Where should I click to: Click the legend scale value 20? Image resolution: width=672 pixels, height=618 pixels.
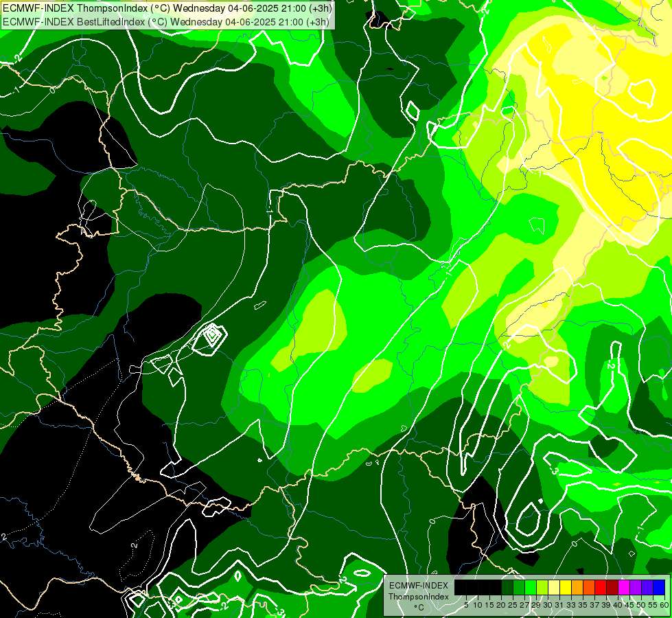coord(501,605)
